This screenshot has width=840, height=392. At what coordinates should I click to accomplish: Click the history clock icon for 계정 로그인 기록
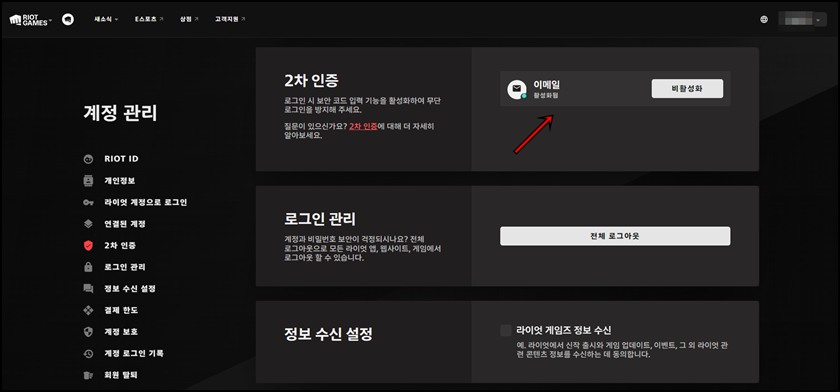pos(88,353)
